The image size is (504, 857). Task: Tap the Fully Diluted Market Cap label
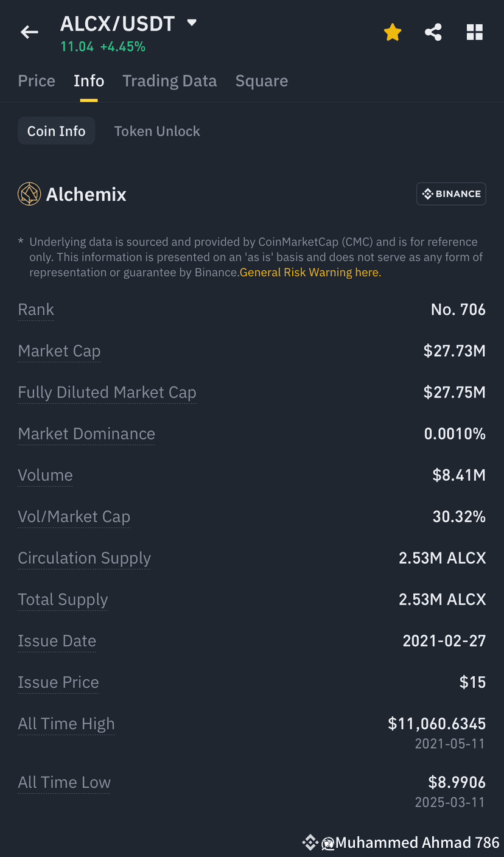(107, 393)
